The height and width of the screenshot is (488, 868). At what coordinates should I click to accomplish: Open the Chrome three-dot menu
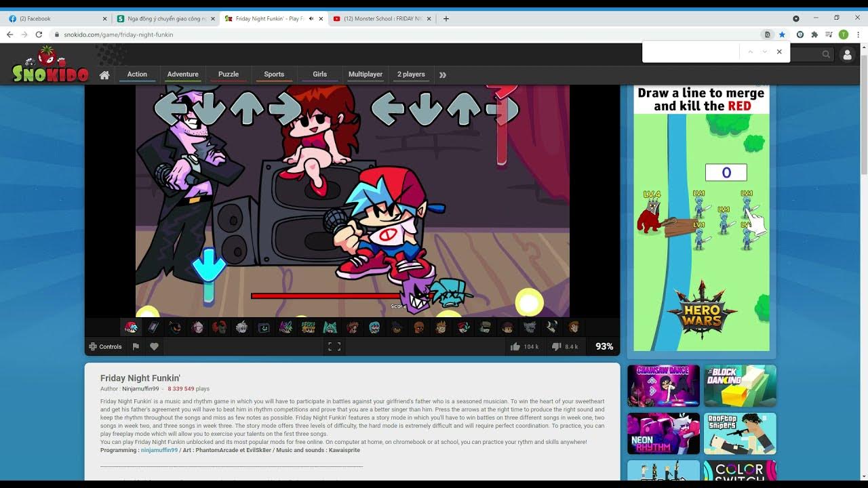click(858, 35)
